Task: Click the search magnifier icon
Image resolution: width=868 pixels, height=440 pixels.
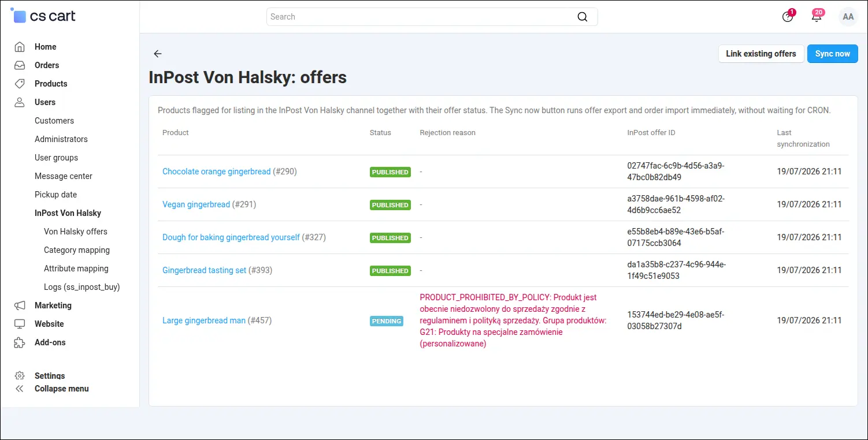Action: pos(583,17)
